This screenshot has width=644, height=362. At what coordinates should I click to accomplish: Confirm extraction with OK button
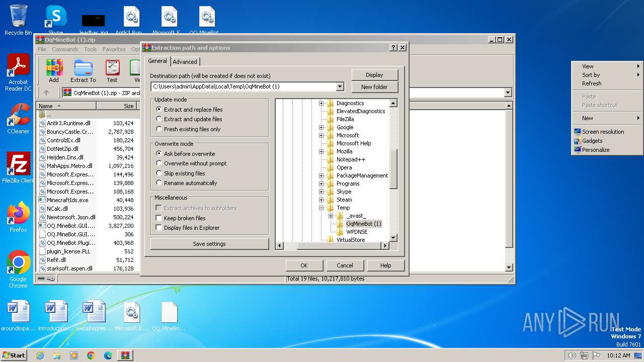304,265
